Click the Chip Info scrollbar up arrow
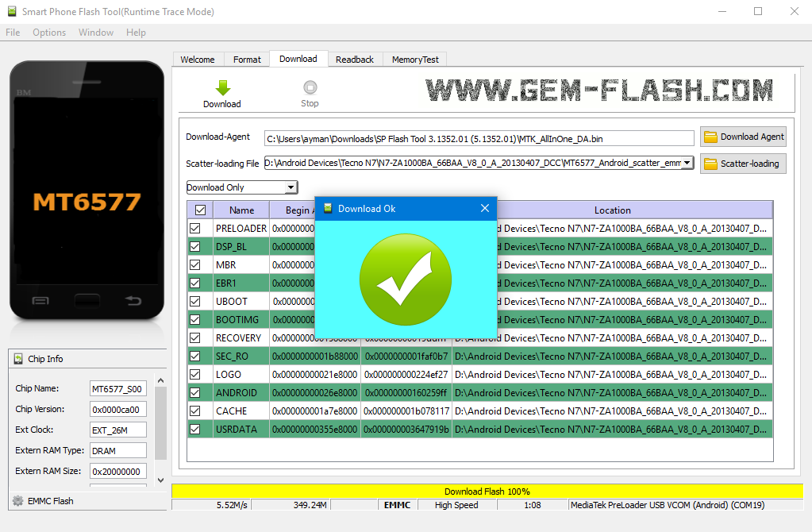This screenshot has height=532, width=812. (x=160, y=380)
